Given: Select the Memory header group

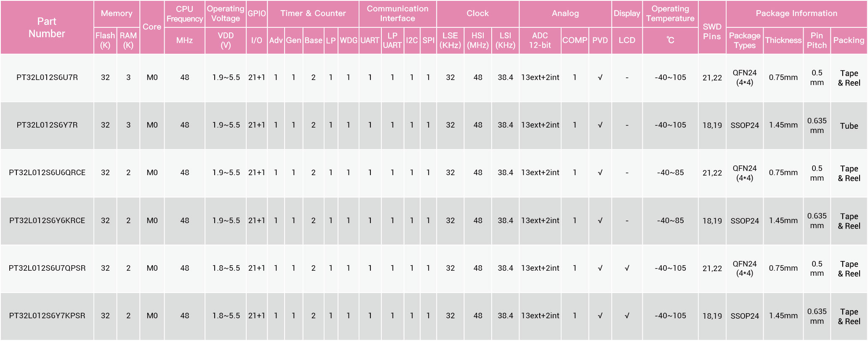Looking at the screenshot, I should (x=117, y=13).
